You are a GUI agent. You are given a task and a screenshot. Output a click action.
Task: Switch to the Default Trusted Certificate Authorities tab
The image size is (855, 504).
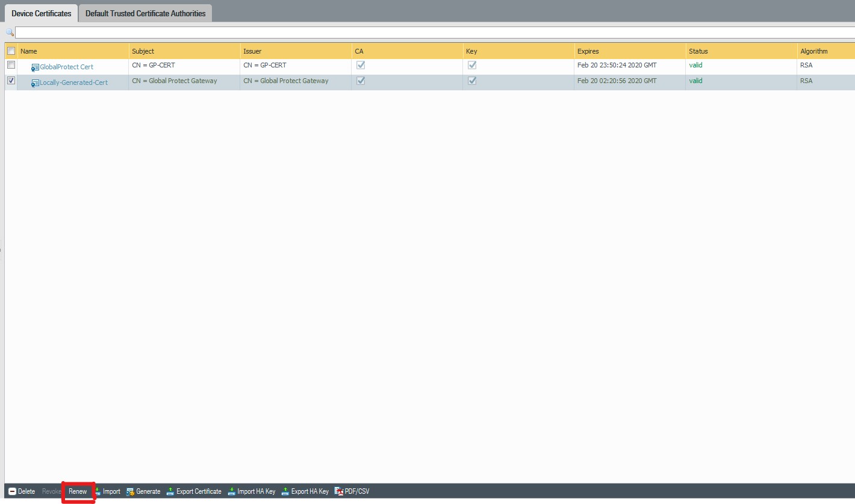(x=145, y=13)
